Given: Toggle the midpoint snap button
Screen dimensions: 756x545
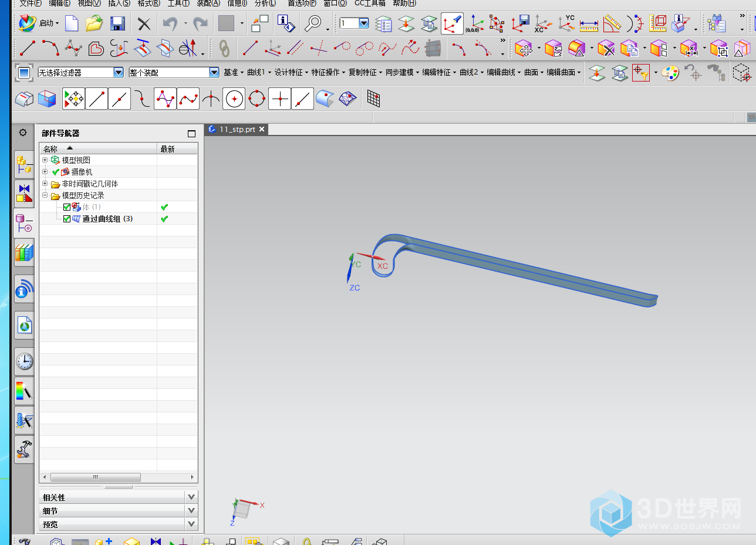Looking at the screenshot, I should (120, 99).
